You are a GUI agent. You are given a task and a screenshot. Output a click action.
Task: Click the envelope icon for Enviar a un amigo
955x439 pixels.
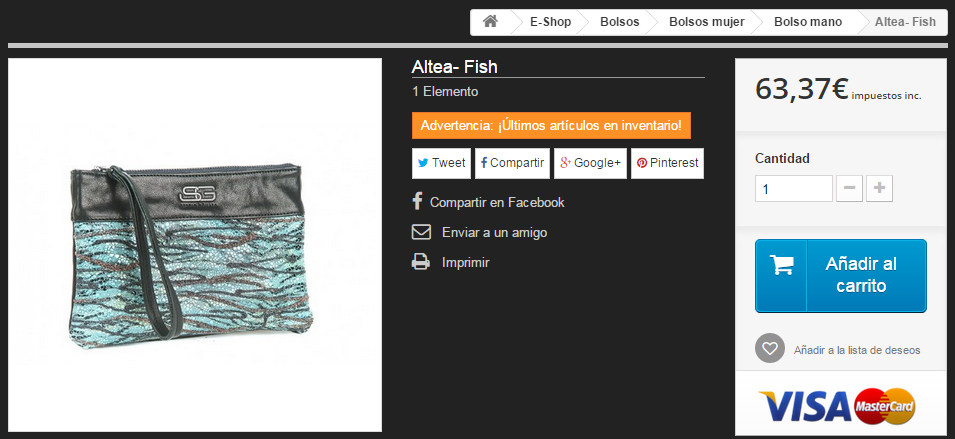coord(421,232)
